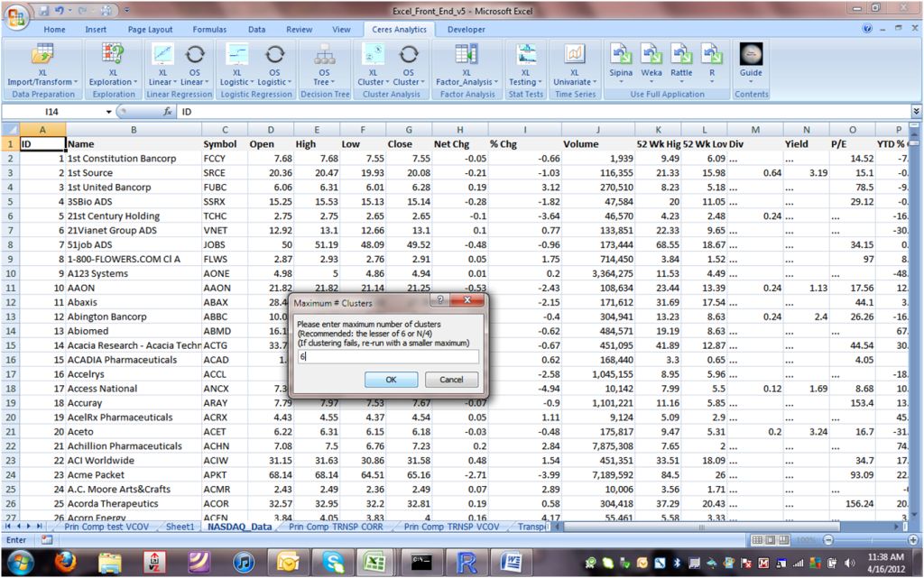Image resolution: width=924 pixels, height=578 pixels.
Task: Click Cancel in Maximum # Clusters dialog
Action: coord(451,380)
